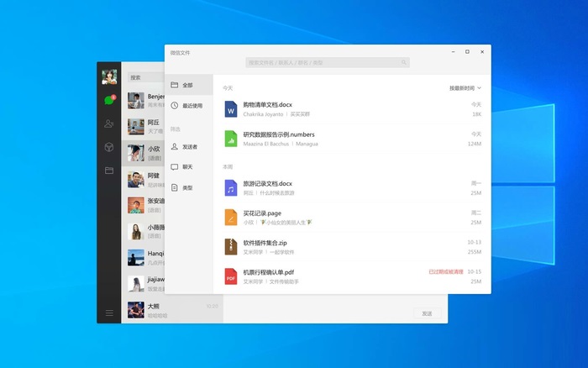Click the Word icon of 购物清单文档.docx
588x368 pixels.
pyautogui.click(x=231, y=109)
